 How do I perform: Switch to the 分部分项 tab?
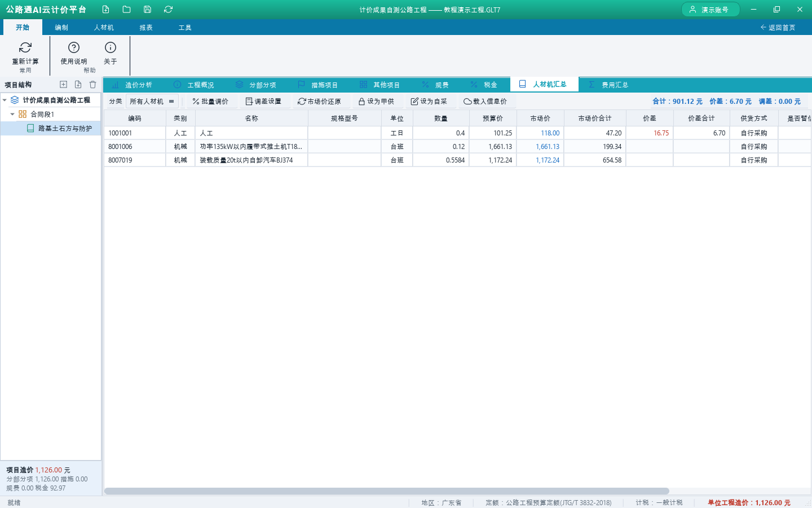(x=256, y=85)
